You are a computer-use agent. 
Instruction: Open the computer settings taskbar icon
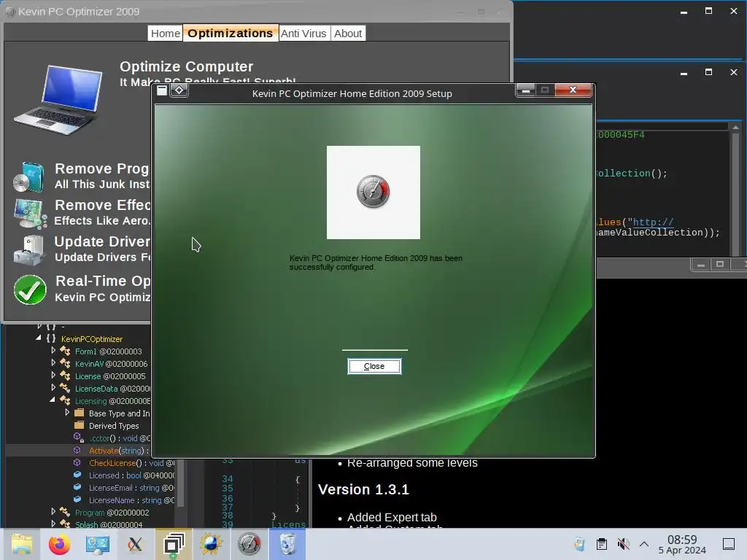tap(97, 544)
